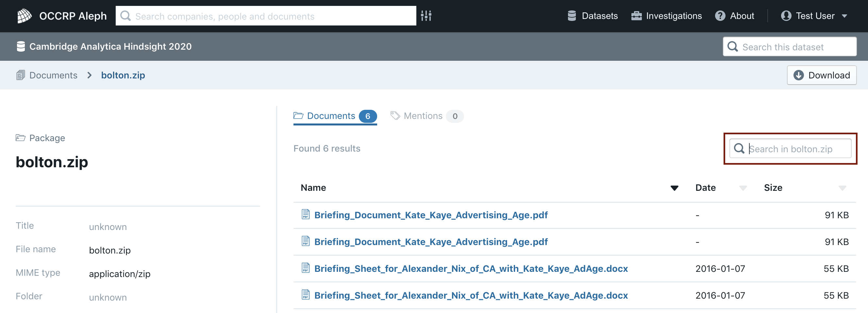Viewport: 868px width, 313px height.
Task: Click the 55 KB size in last row
Action: coord(836,295)
